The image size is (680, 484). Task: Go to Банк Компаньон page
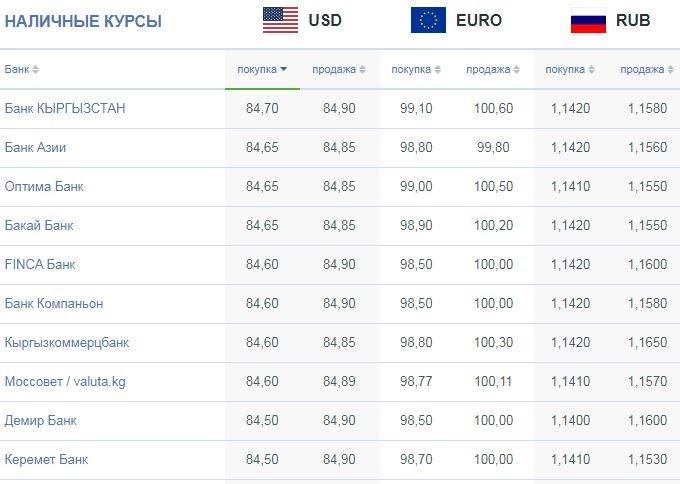(54, 304)
